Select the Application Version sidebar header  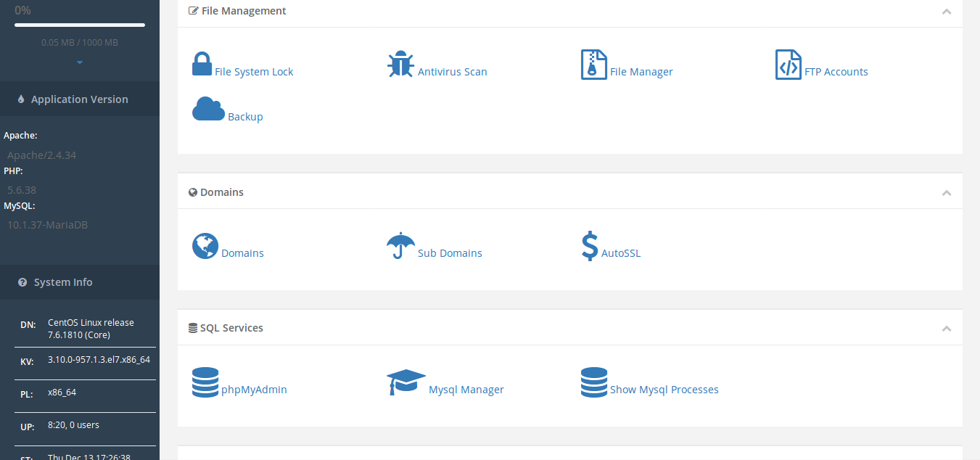[x=80, y=99]
